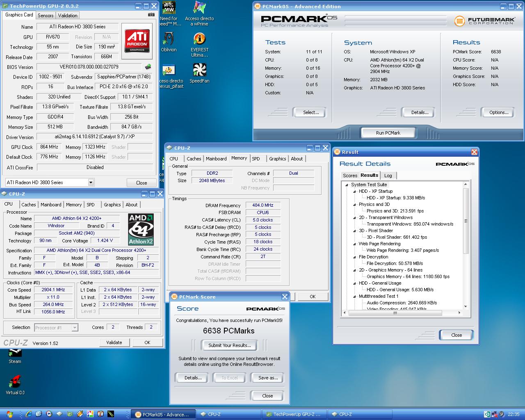Open the Processor #1 selection dropdown
The height and width of the screenshot is (420, 525).
tap(75, 327)
